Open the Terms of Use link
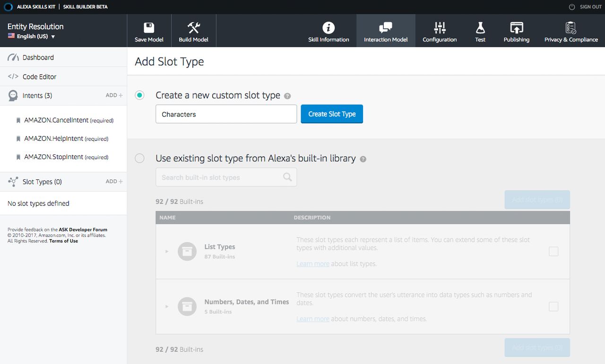Screen dimensions: 605x364 [63, 241]
